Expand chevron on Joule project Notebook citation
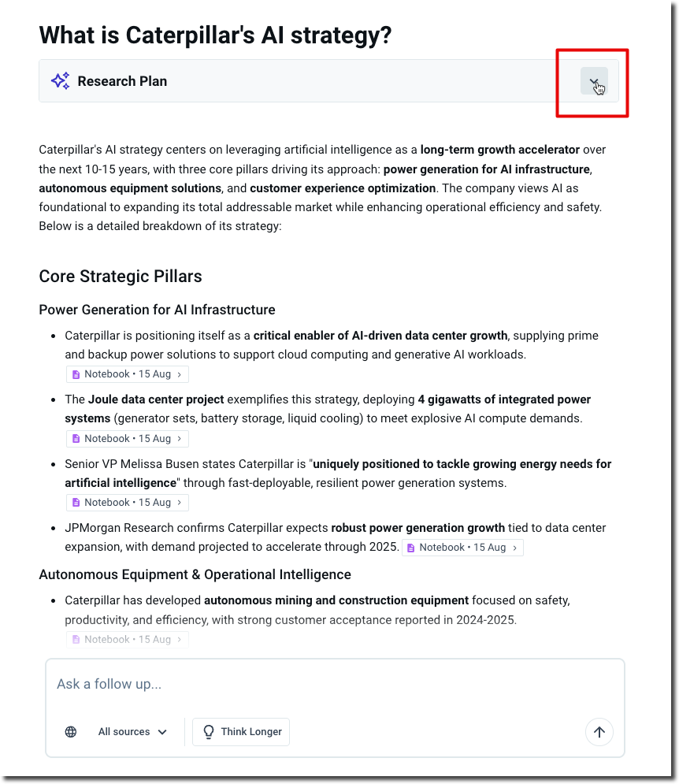 (180, 439)
